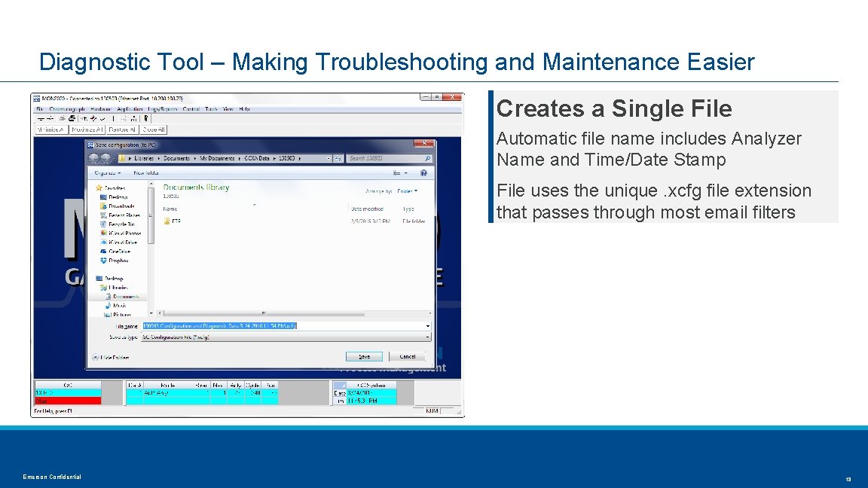Click the refresh icon beside the address bar

pos(338,158)
